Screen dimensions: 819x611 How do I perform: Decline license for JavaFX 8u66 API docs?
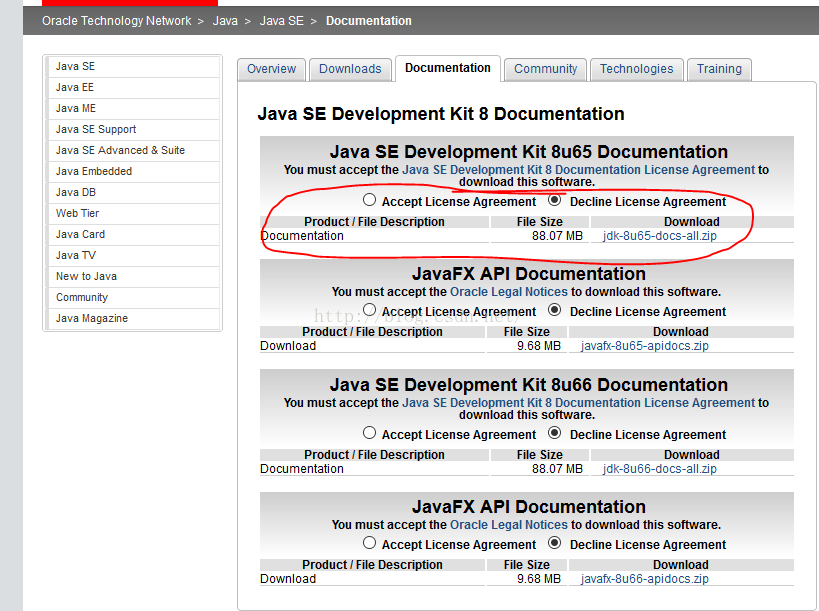tap(555, 543)
